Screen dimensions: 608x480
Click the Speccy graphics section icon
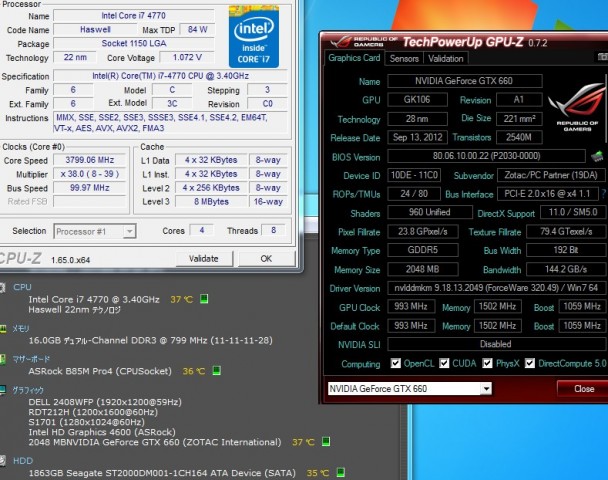pos(3,390)
